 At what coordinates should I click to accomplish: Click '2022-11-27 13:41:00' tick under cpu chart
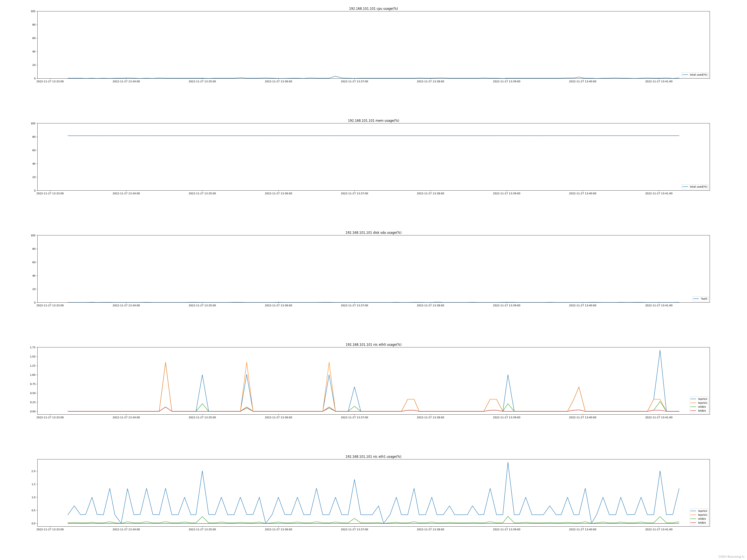click(658, 82)
